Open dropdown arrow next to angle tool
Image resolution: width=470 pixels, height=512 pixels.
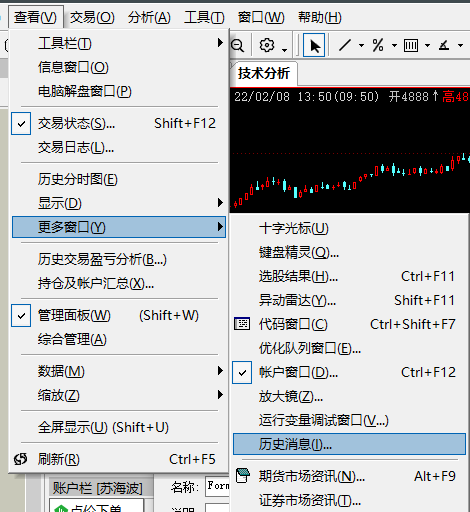[460, 45]
